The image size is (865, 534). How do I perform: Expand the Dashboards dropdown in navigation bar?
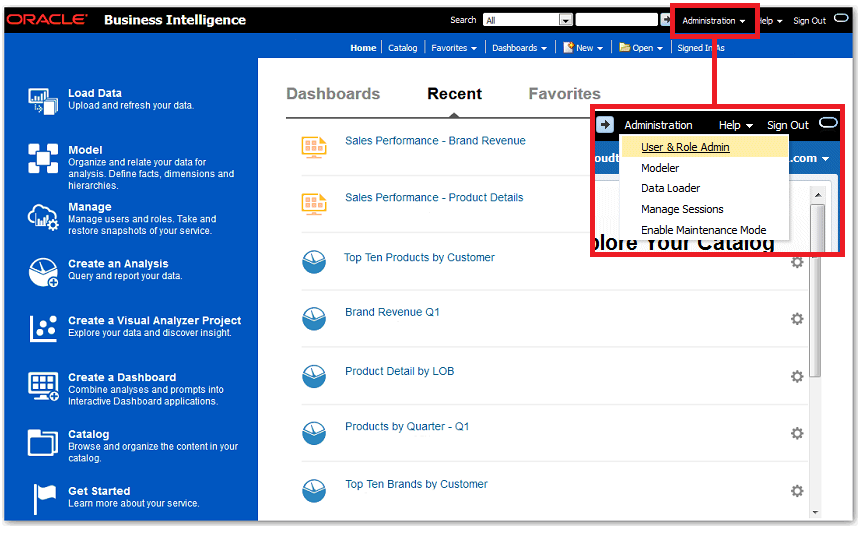point(520,48)
